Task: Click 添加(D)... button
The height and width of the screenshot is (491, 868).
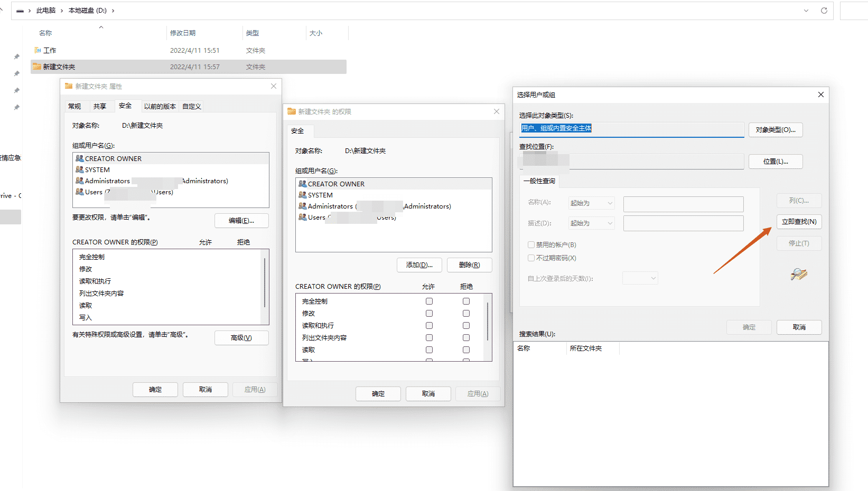Action: click(x=419, y=265)
